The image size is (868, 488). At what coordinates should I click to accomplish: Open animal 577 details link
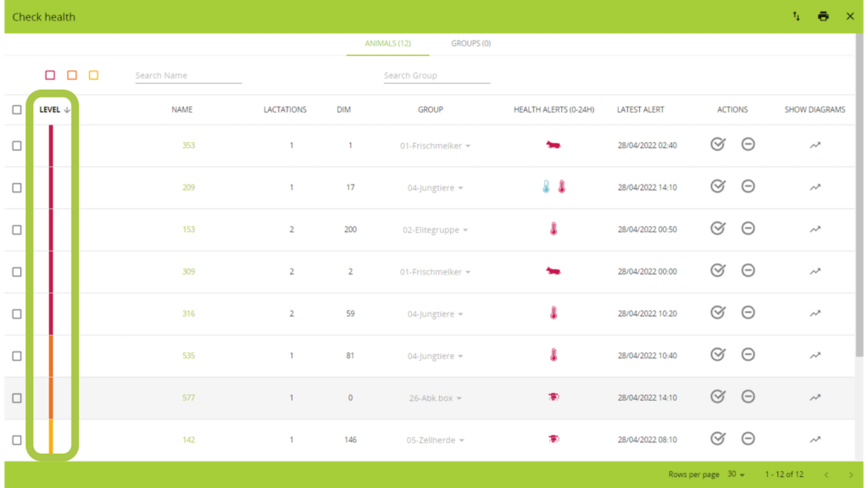tap(188, 398)
